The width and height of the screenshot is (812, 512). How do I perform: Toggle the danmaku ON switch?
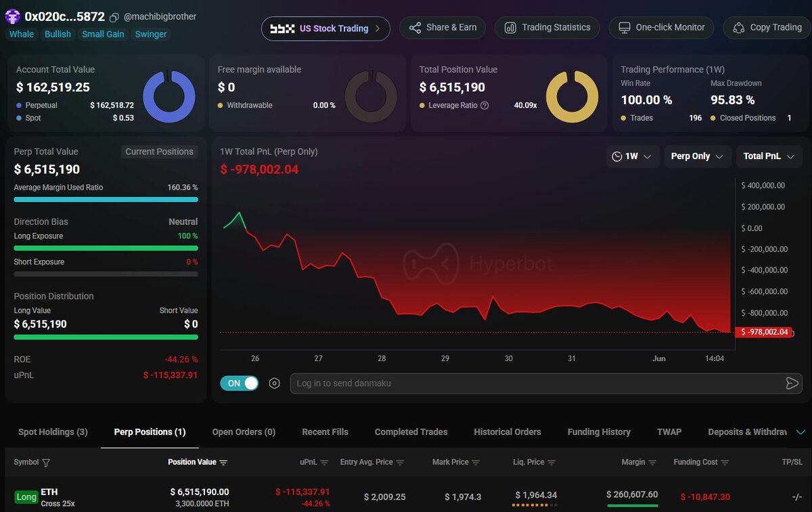pyautogui.click(x=240, y=383)
